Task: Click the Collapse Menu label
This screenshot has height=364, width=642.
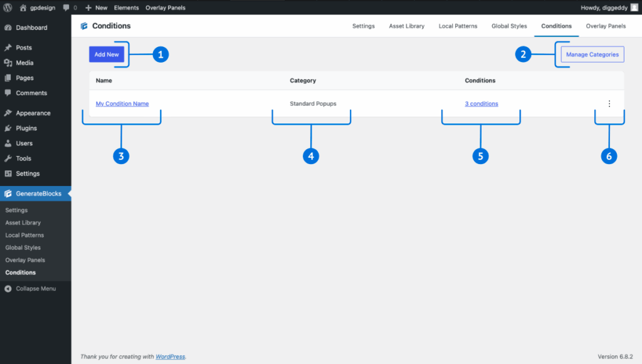Action: pyautogui.click(x=36, y=288)
